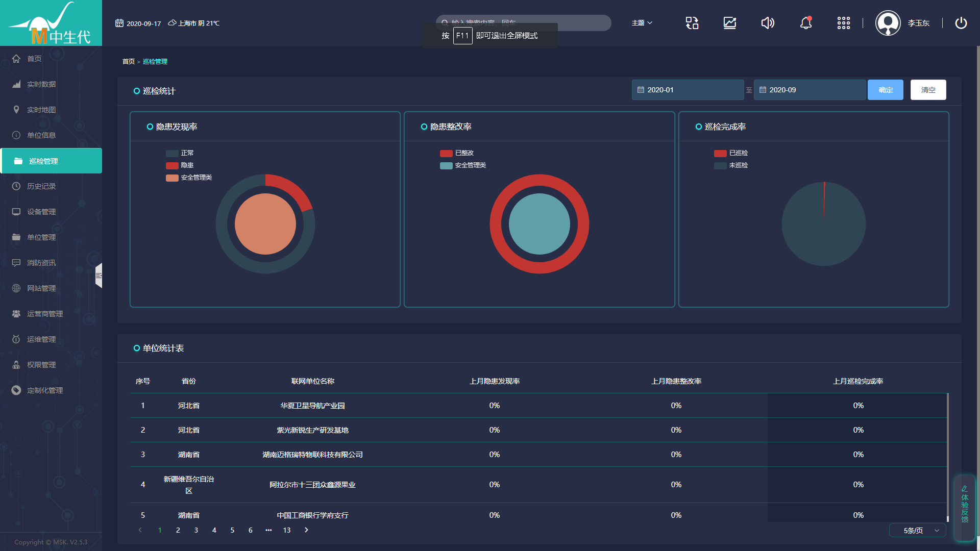Screen dimensions: 980x551
Task: Click the 清空 clear button
Action: 928,90
